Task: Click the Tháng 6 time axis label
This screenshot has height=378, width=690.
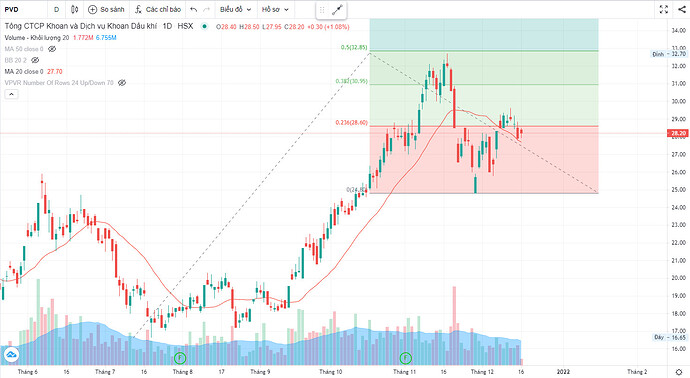Action: click(28, 372)
